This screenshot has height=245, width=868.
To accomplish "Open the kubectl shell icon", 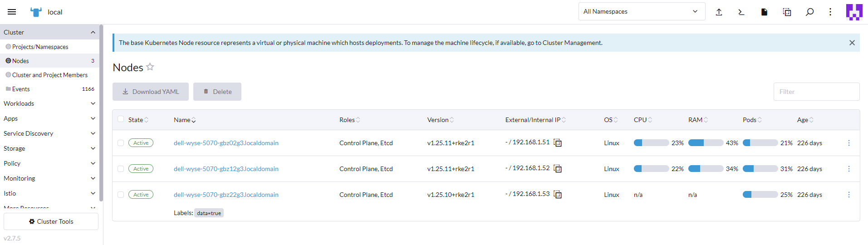I will (x=741, y=12).
